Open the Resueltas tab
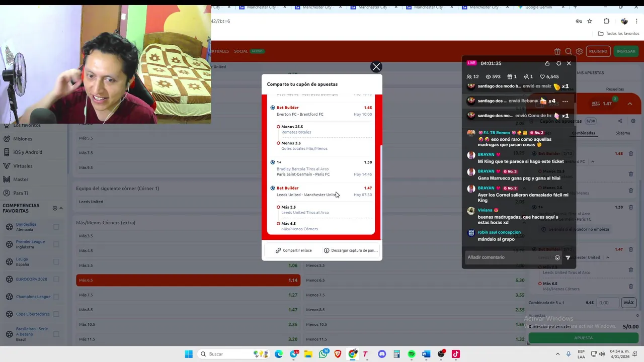This screenshot has width=644, height=362. coord(615,89)
